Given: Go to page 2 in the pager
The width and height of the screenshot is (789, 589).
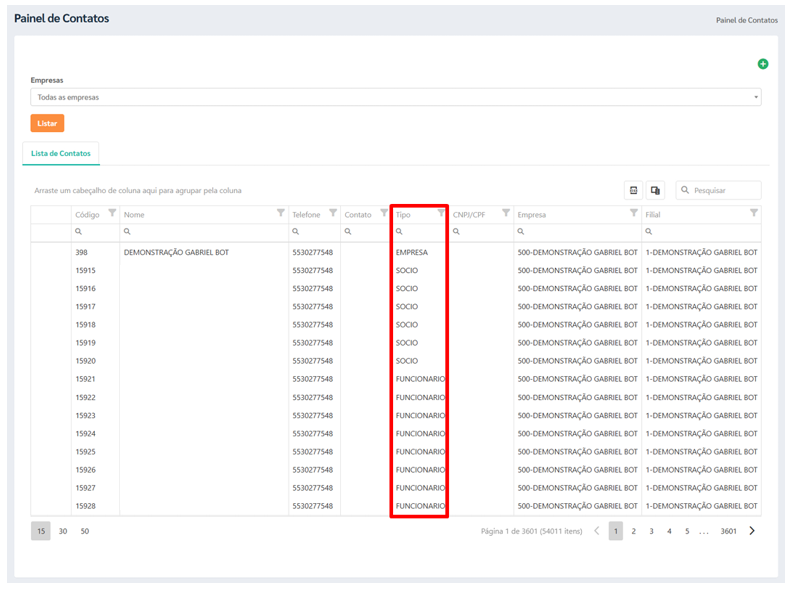Looking at the screenshot, I should pyautogui.click(x=634, y=531).
